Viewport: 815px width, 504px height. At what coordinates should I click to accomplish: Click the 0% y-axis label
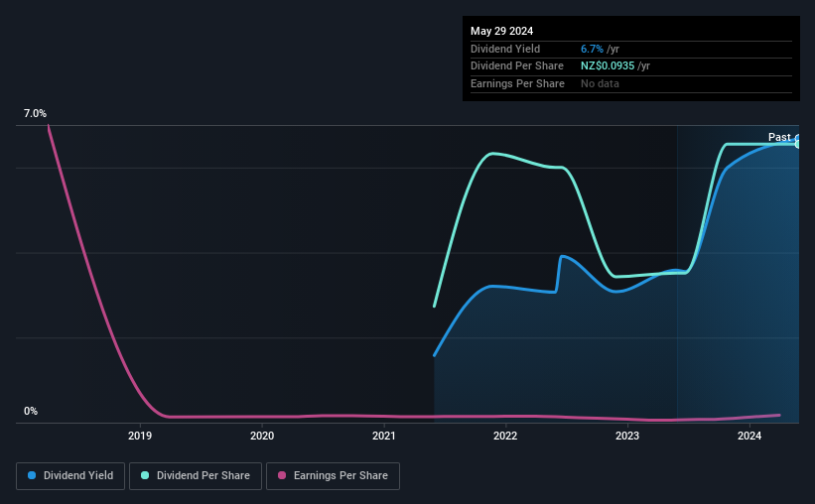click(31, 412)
